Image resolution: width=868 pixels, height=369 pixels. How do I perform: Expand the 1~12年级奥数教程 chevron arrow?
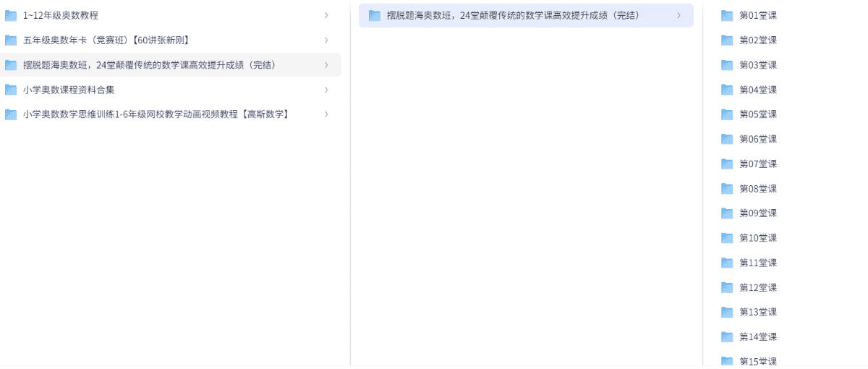pos(326,15)
